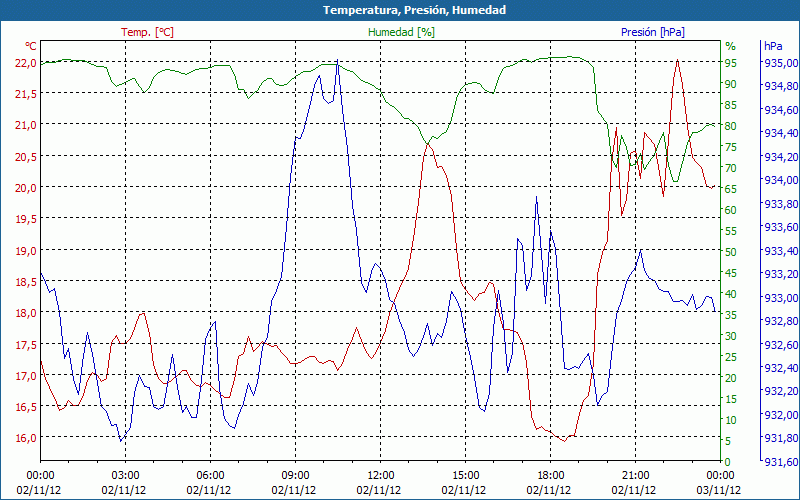800x500 pixels.
Task: Click the '12:00' time axis label
Action: (x=380, y=476)
